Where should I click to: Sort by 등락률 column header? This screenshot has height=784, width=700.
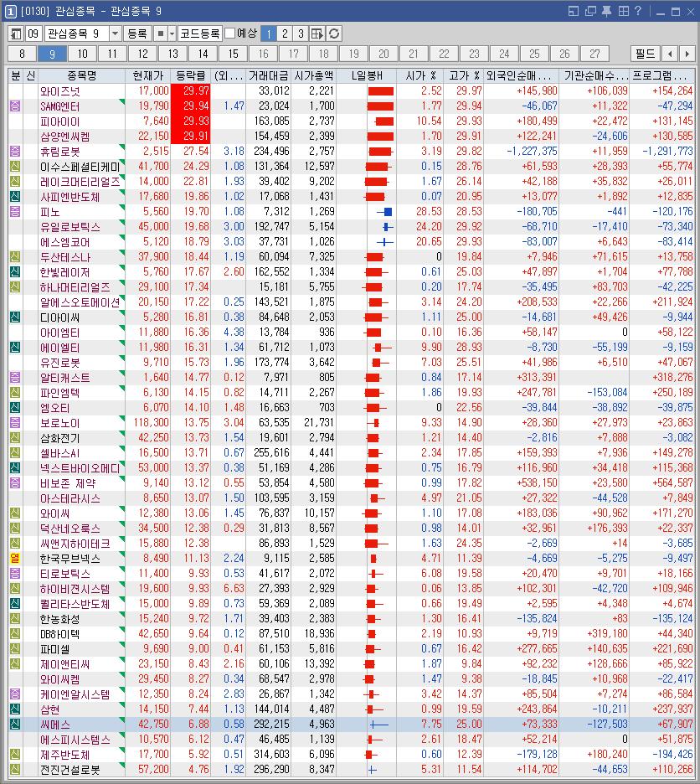coord(191,76)
